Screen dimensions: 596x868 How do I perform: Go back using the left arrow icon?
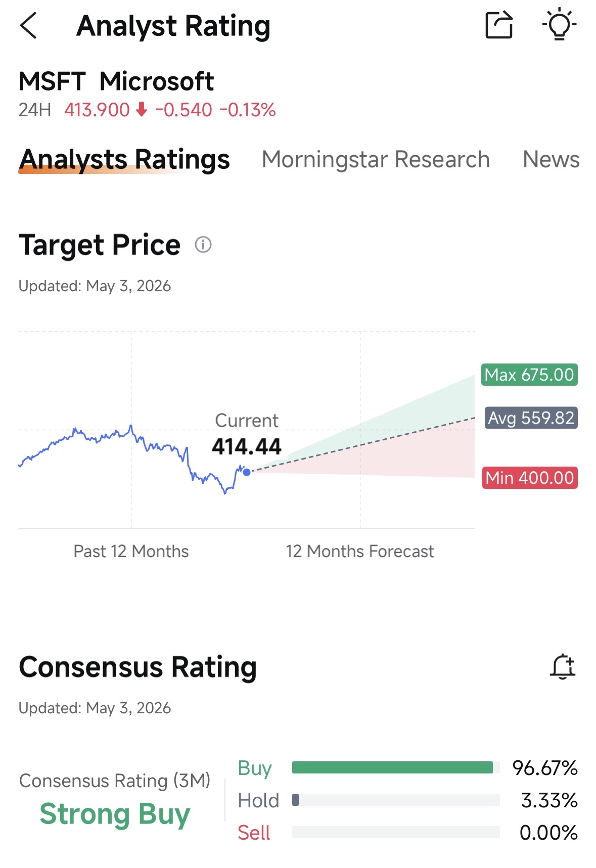(x=28, y=25)
